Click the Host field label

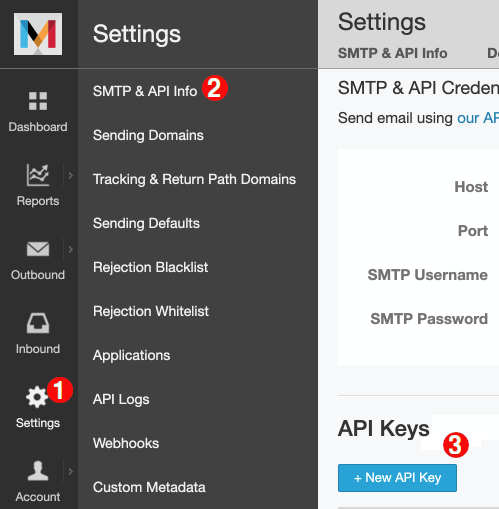[x=471, y=187]
